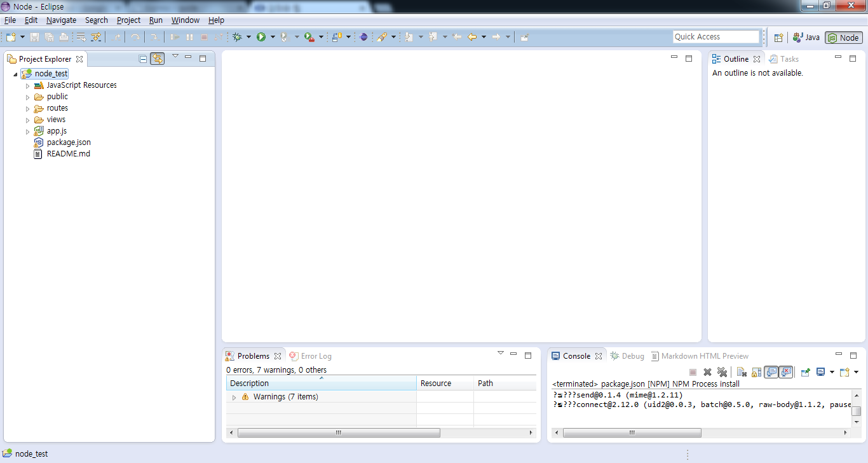
Task: Open the File menu
Action: click(10, 20)
